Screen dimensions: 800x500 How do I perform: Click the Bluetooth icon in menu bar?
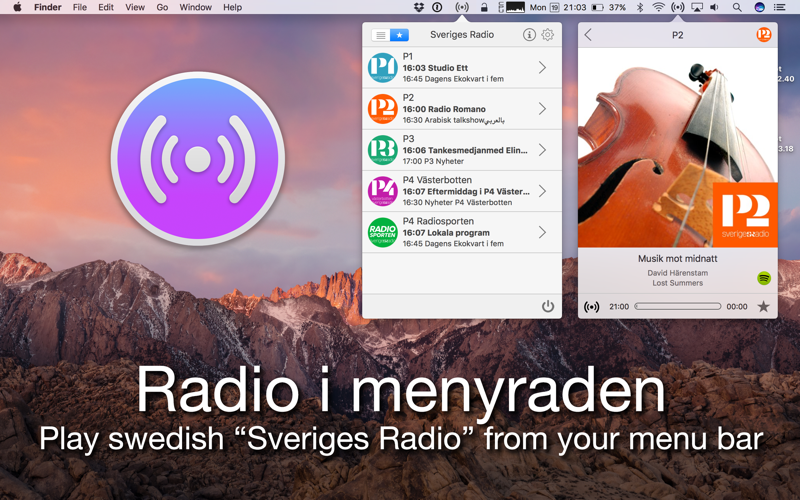point(640,7)
